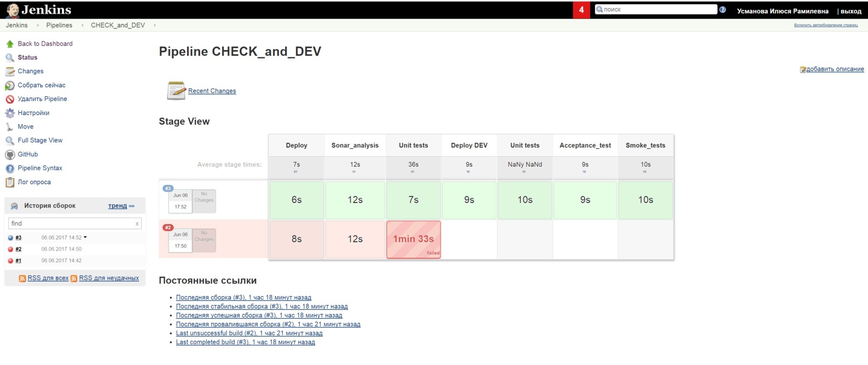Click the Deploy 6s stage cell of build #3
Image resolution: width=868 pixels, height=365 pixels.
tap(296, 200)
